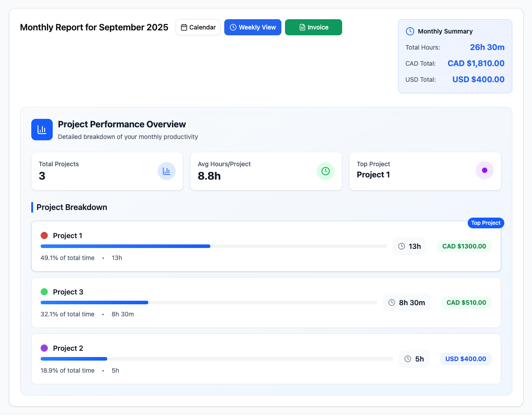Click the calendar icon on the Calendar button
The width and height of the screenshot is (532, 416).
[x=184, y=27]
